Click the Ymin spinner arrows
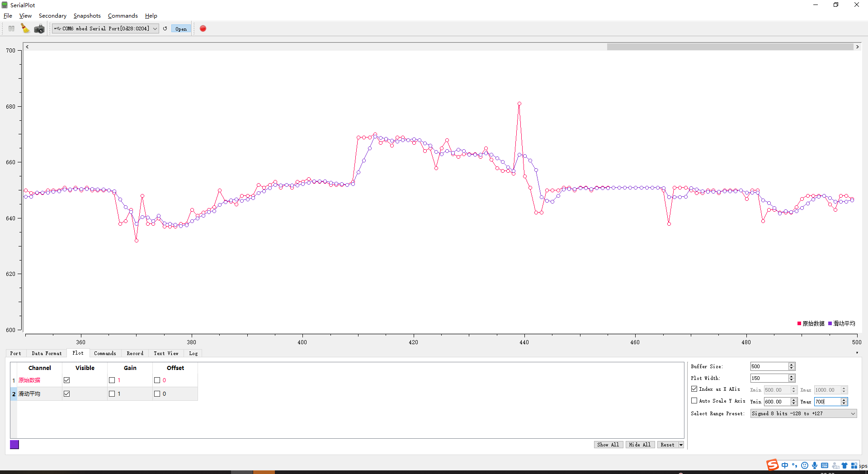The width and height of the screenshot is (868, 474). tap(793, 402)
